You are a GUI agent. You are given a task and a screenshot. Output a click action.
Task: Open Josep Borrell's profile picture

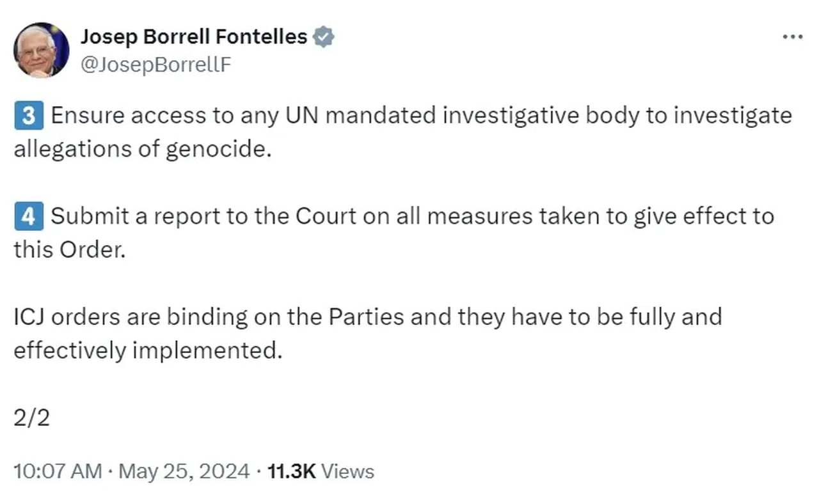tap(42, 50)
